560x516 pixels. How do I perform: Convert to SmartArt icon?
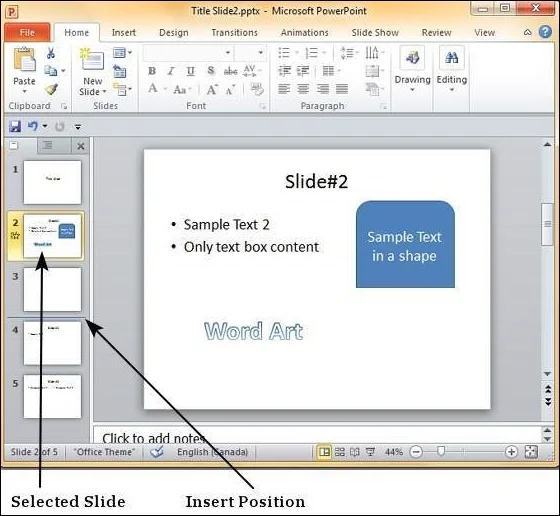tap(372, 89)
